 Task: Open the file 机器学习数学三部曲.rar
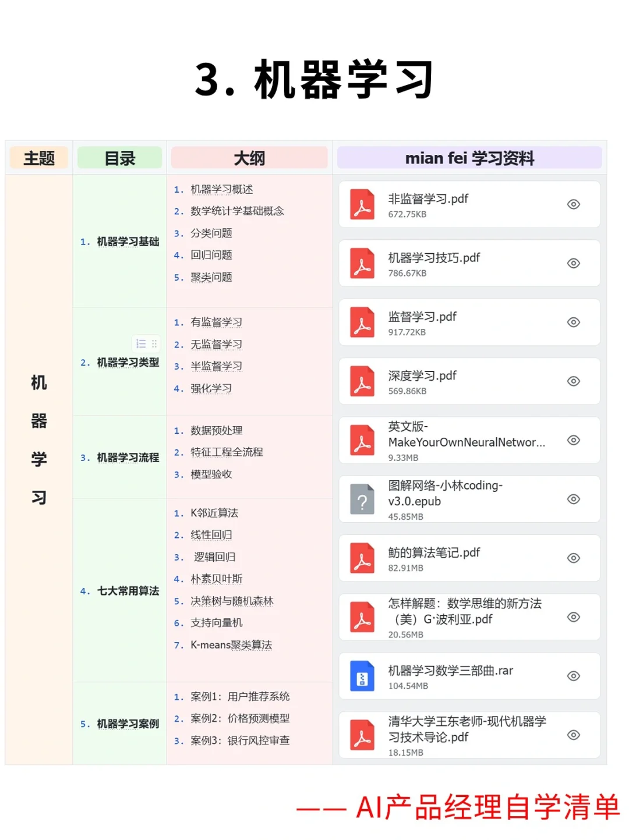469,676
